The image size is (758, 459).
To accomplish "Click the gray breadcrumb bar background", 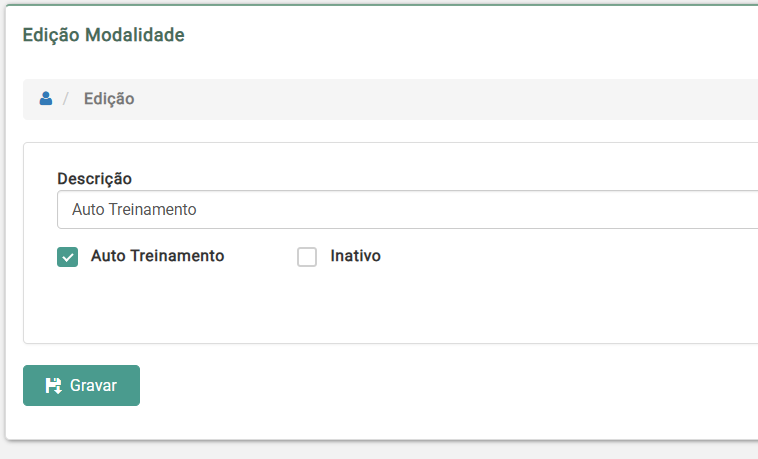I will 450,99.
